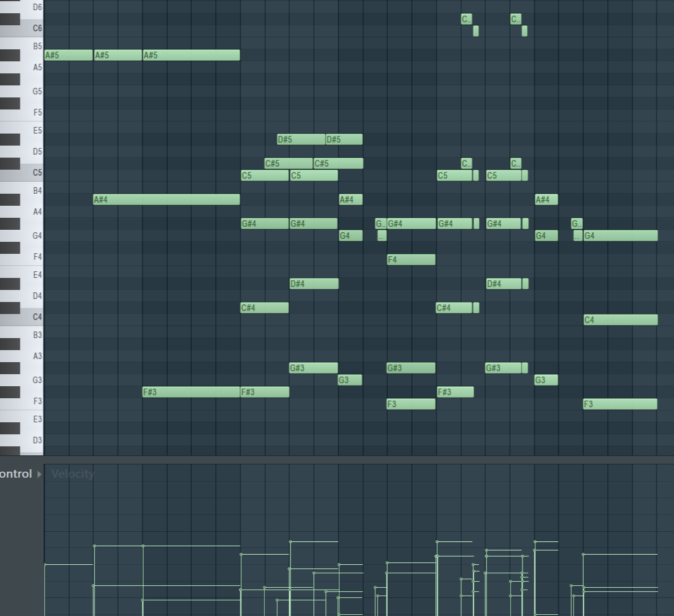This screenshot has height=616, width=674.
Task: Select the longest G4 note
Action: point(620,236)
